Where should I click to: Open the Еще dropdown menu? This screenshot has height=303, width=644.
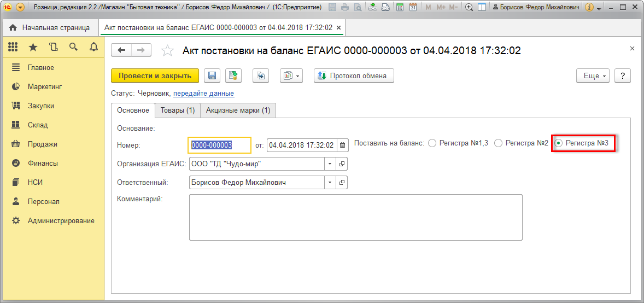coord(593,76)
